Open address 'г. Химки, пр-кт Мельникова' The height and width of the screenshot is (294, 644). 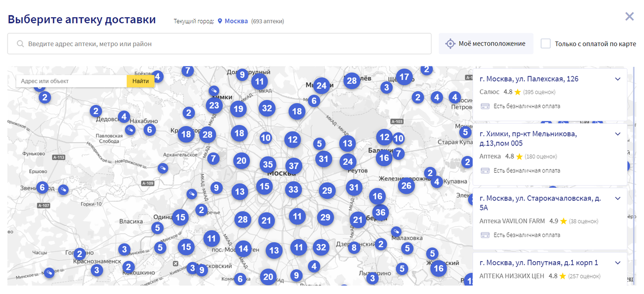529,138
